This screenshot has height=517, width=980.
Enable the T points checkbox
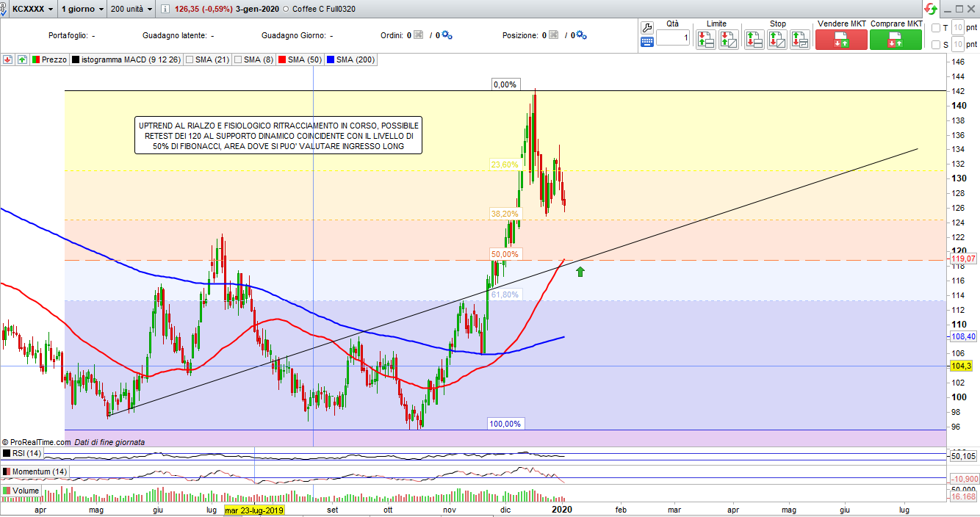(935, 28)
